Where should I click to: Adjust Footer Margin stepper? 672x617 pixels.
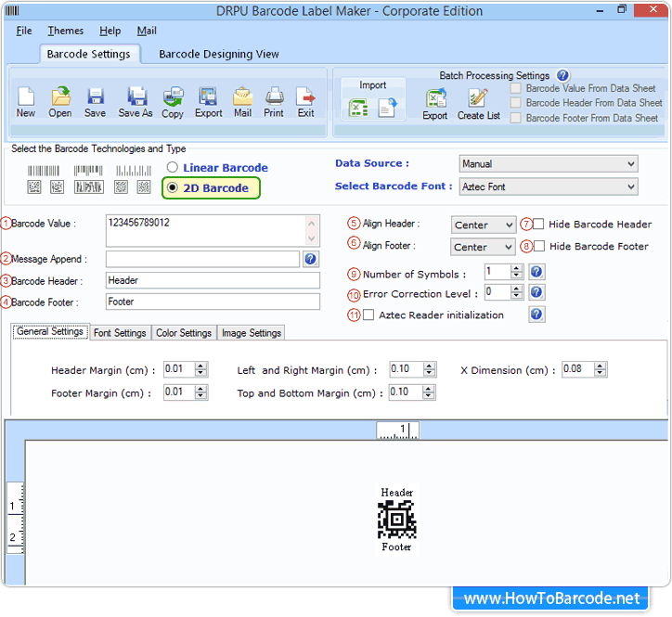(x=200, y=392)
